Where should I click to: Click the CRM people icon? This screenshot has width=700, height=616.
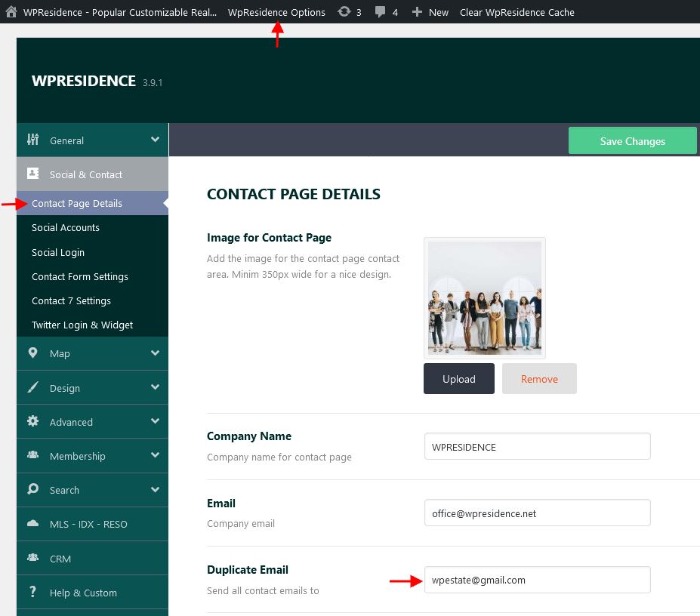pyautogui.click(x=32, y=558)
